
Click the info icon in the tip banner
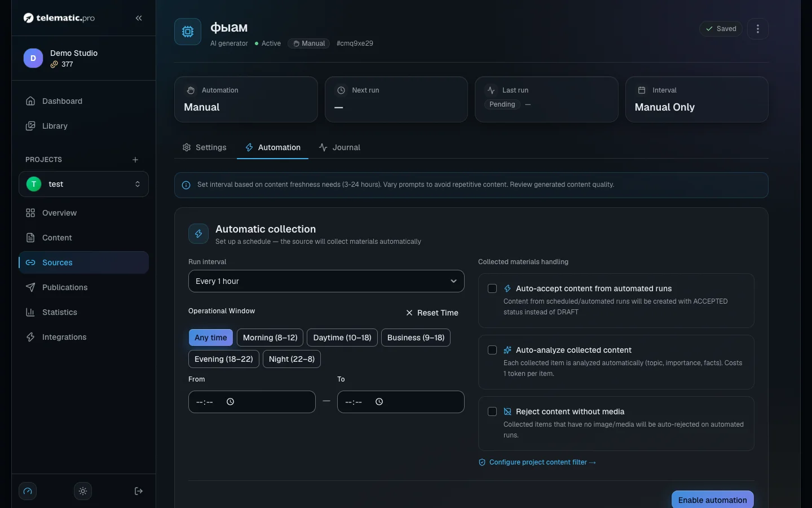coord(186,185)
